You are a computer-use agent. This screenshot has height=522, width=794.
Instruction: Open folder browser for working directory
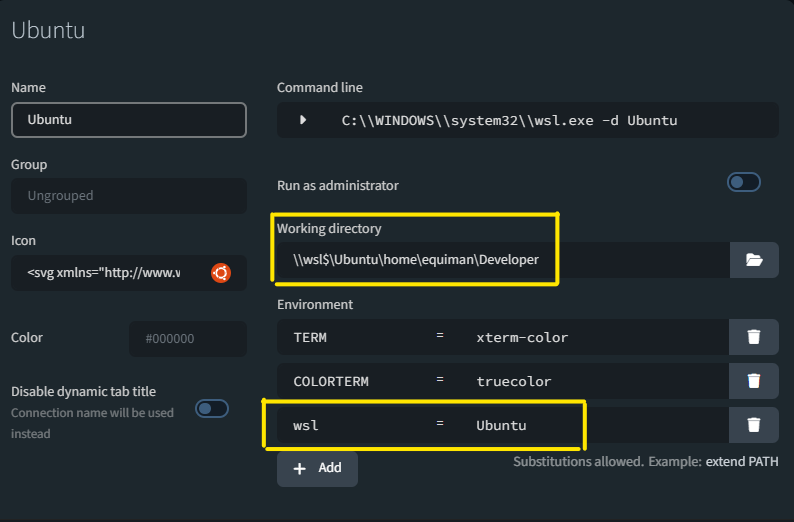tap(754, 260)
